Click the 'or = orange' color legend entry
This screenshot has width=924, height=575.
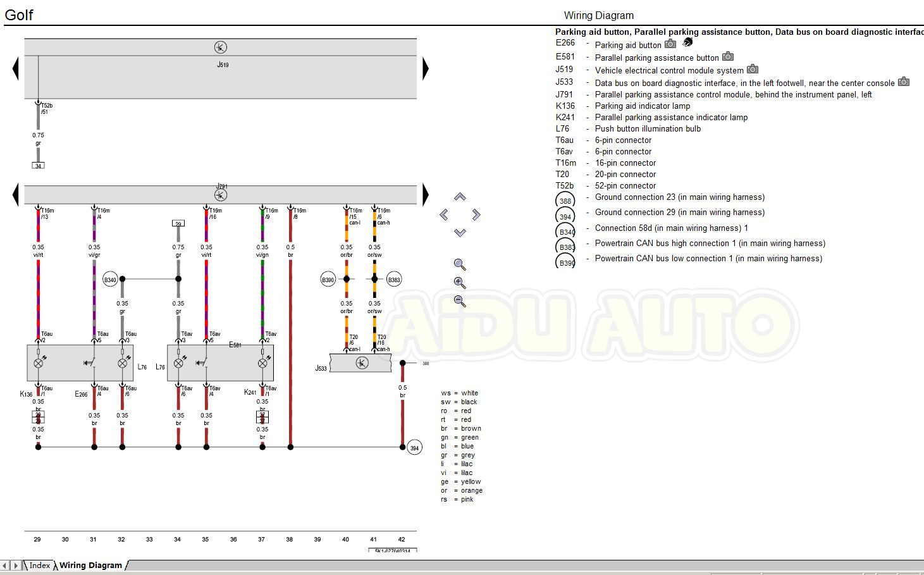point(462,490)
